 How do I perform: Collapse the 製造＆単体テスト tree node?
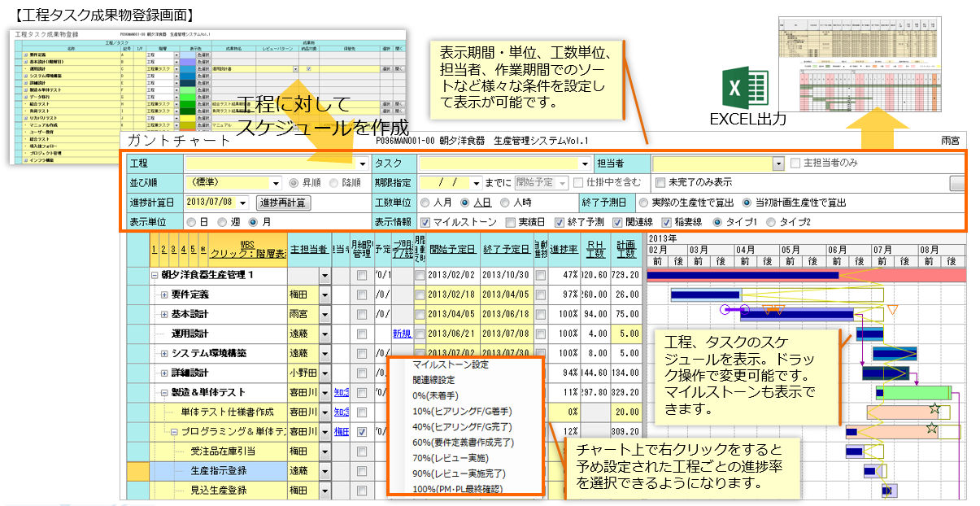tap(163, 392)
